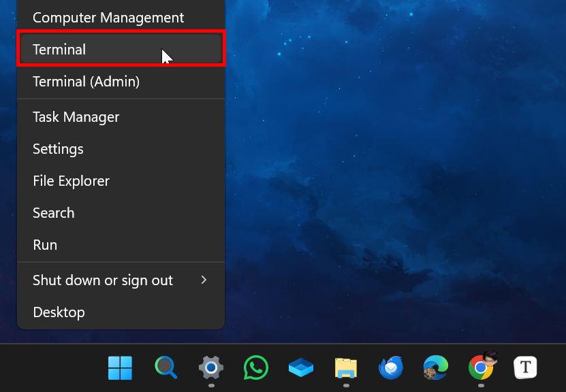This screenshot has width=566, height=392.
Task: Select Search in the context menu
Action: [x=121, y=213]
